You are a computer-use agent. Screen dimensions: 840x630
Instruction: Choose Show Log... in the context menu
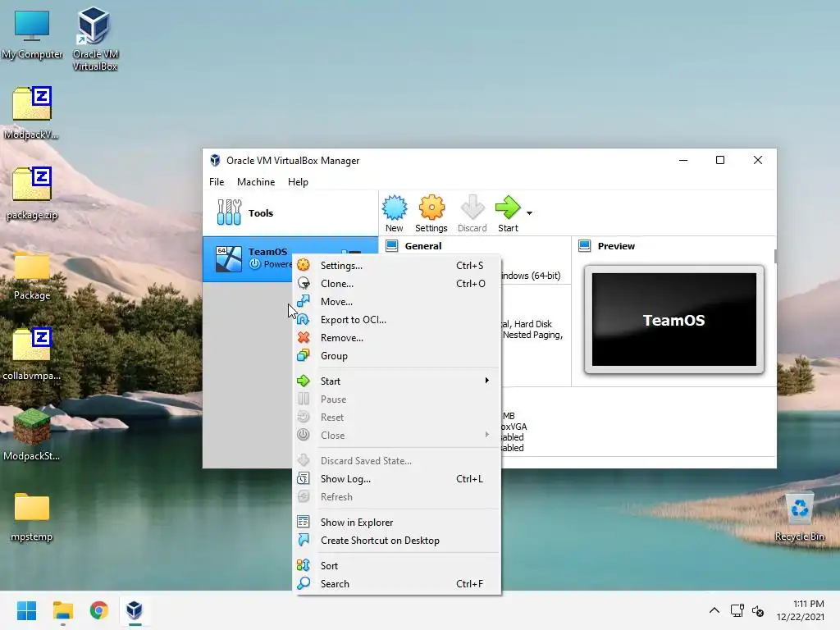click(397, 479)
